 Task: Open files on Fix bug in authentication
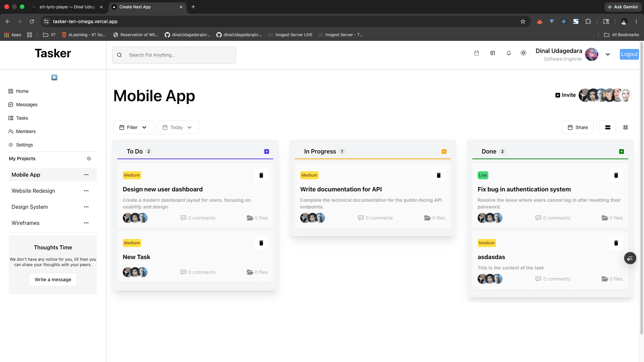coord(612,218)
